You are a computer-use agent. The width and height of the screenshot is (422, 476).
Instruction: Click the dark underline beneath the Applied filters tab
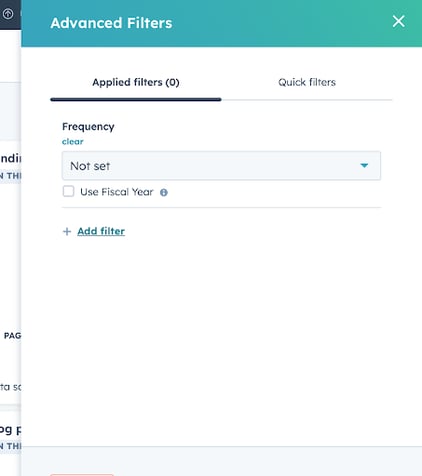(x=136, y=99)
